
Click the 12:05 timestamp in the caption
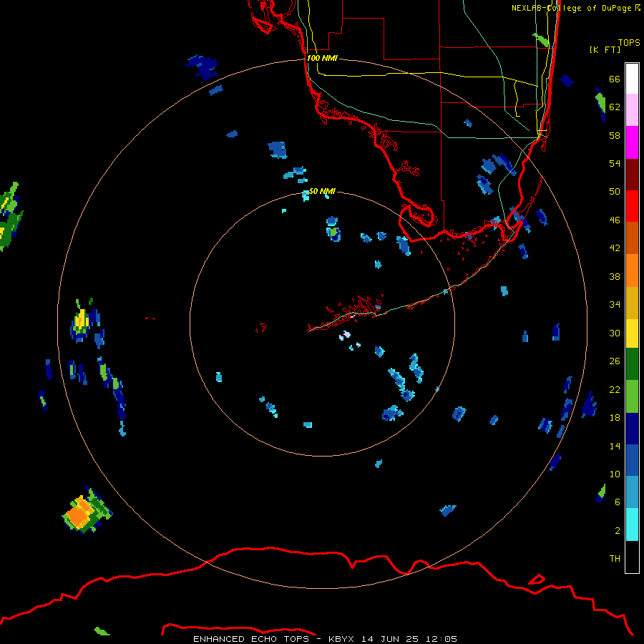point(441,639)
